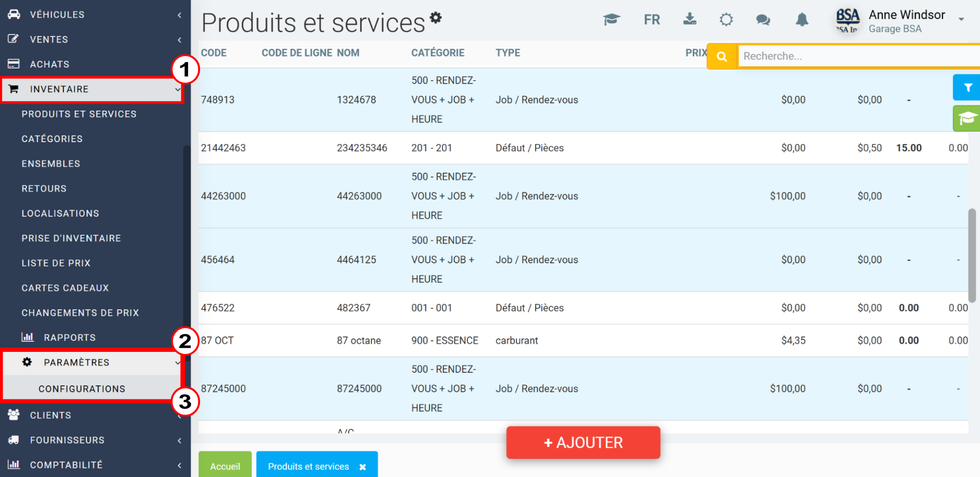980x477 pixels.
Task: Select row with code 456464
Action: point(584,260)
